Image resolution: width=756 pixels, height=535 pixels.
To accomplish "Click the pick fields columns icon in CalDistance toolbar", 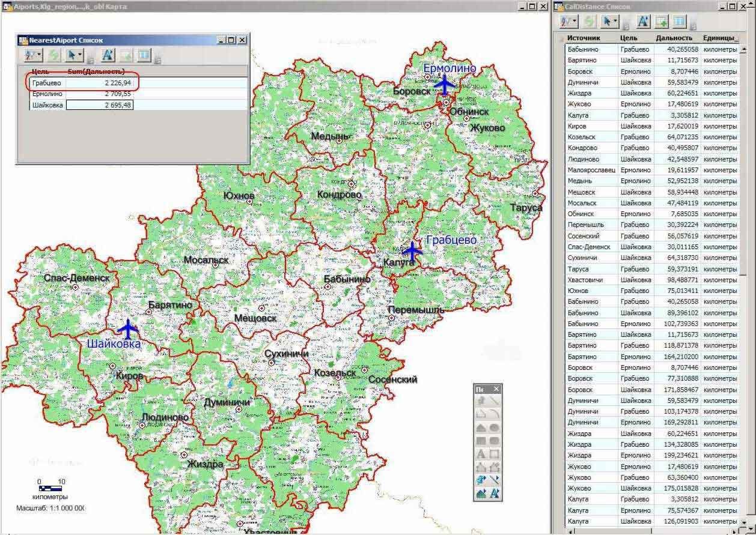I will pos(680,22).
